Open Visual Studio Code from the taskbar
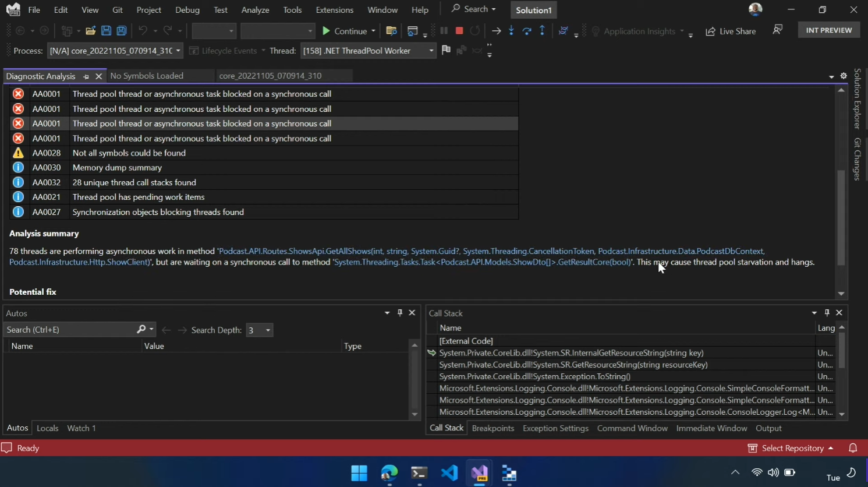 (x=449, y=473)
